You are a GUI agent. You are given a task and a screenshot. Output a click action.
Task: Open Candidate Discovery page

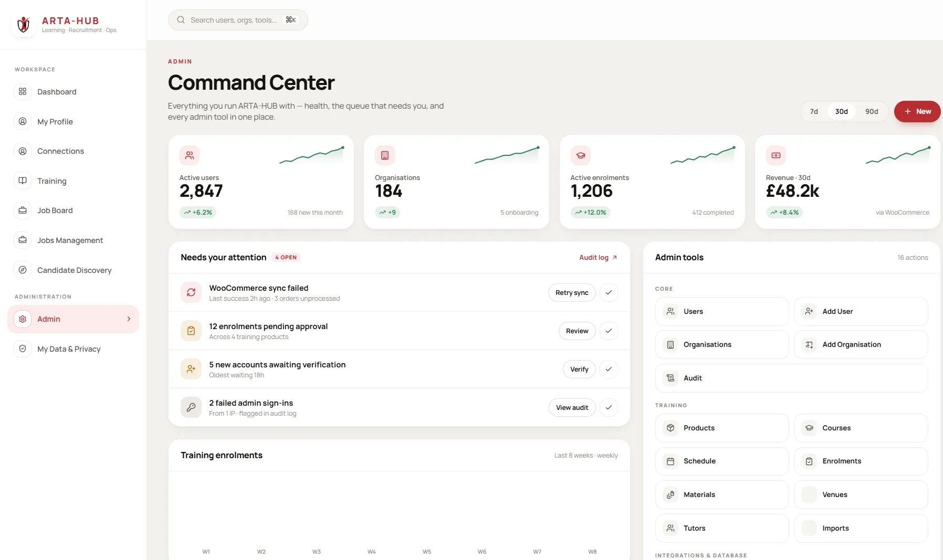coord(73,270)
